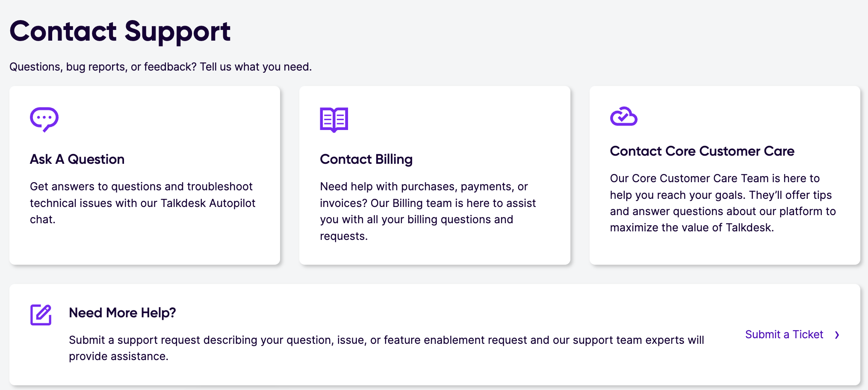The width and height of the screenshot is (868, 390).
Task: Click the billing team description text
Action: point(428,211)
